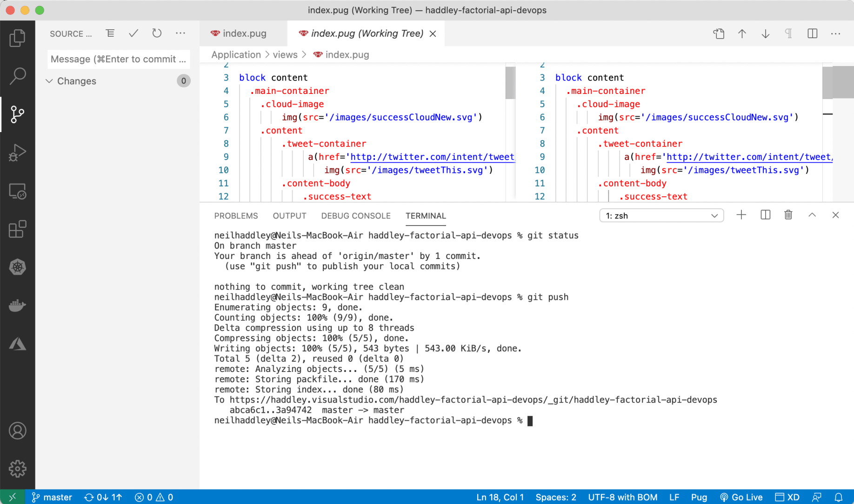This screenshot has width=854, height=504.
Task: Close the index.pug (Working Tree) tab
Action: click(x=433, y=33)
